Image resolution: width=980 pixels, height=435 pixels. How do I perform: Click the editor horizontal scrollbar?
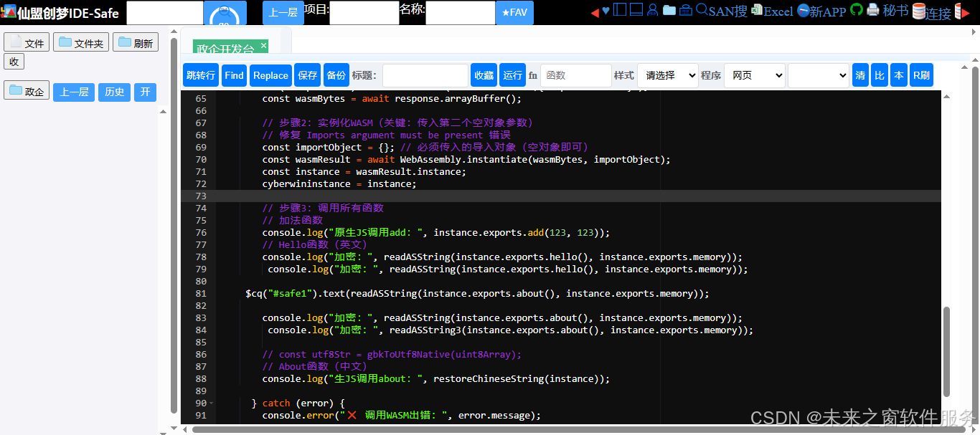tap(579, 429)
